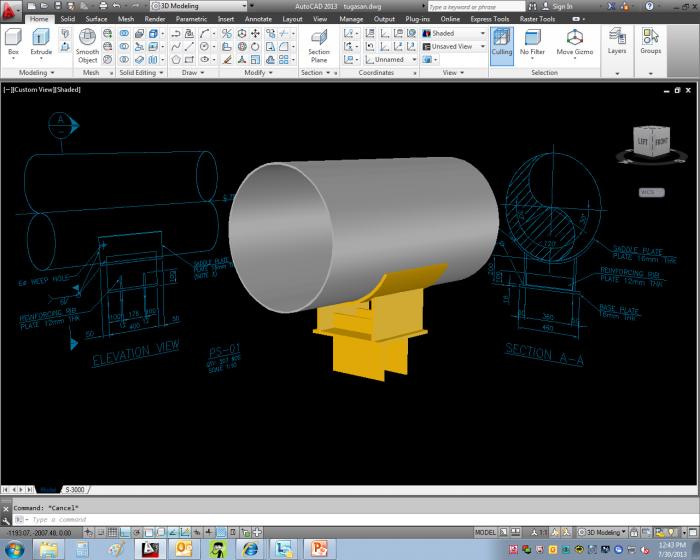Viewport: 700px width, 560px height.
Task: Click the Extrude tool icon
Action: tap(41, 38)
